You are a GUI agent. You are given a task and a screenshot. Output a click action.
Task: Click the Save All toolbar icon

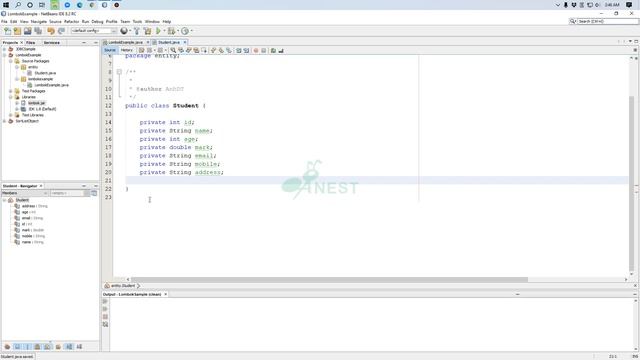(38, 31)
